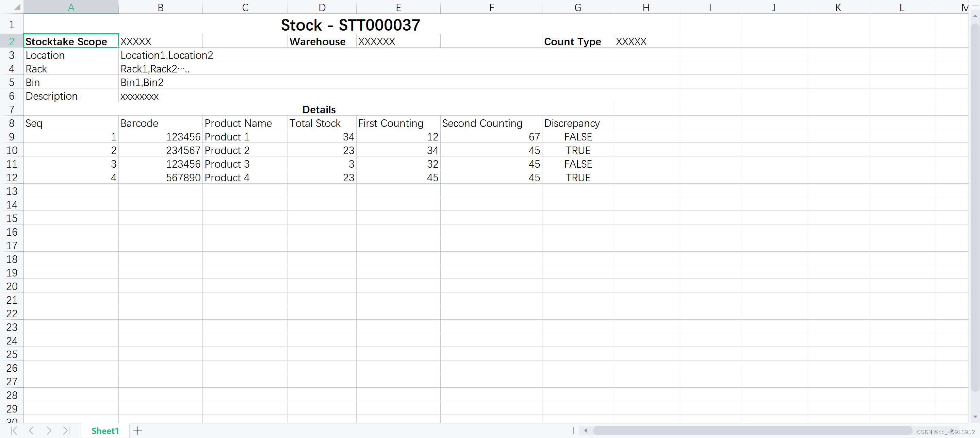This screenshot has height=438, width=980.
Task: Click the Details header cell
Action: tap(319, 109)
